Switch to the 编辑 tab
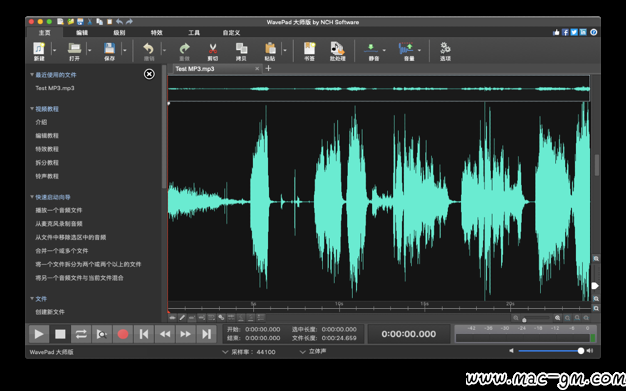The image size is (626, 391). (82, 33)
